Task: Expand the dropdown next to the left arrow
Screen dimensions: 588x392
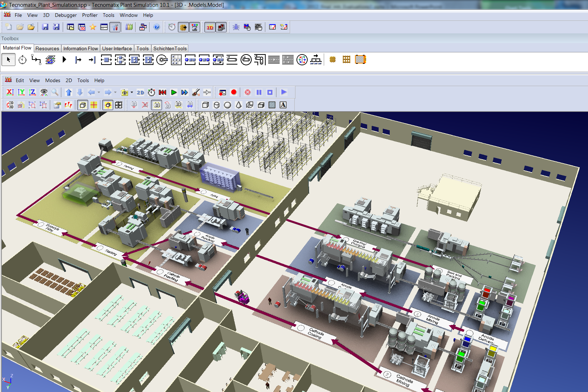Action: click(x=99, y=93)
